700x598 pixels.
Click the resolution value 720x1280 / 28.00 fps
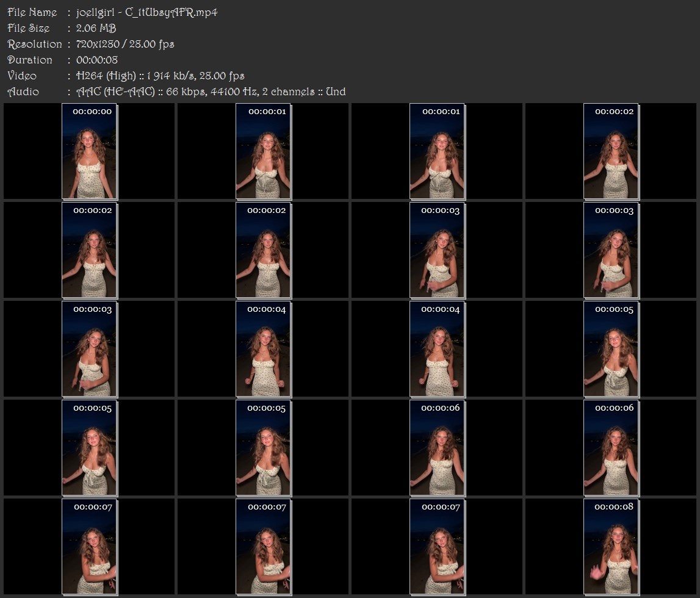coord(125,44)
